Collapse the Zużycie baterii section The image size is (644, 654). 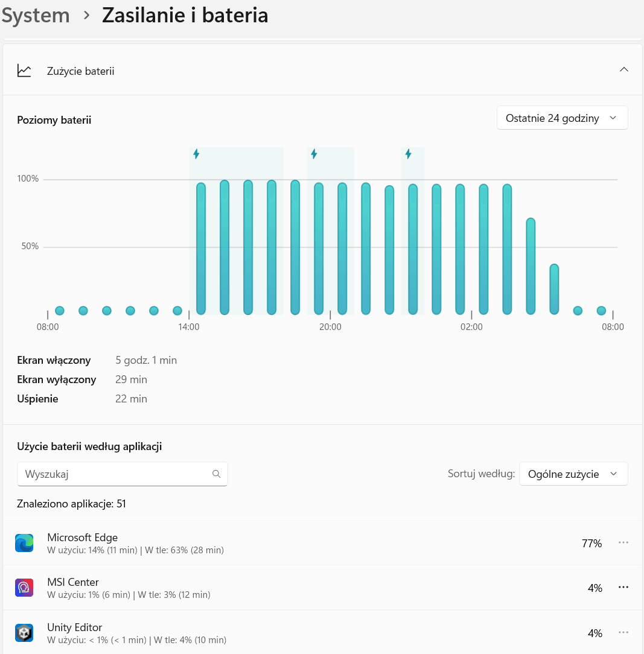[624, 70]
